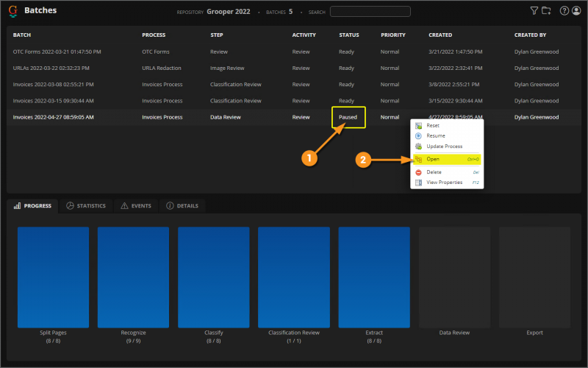Select View Properties in context menu

point(444,183)
